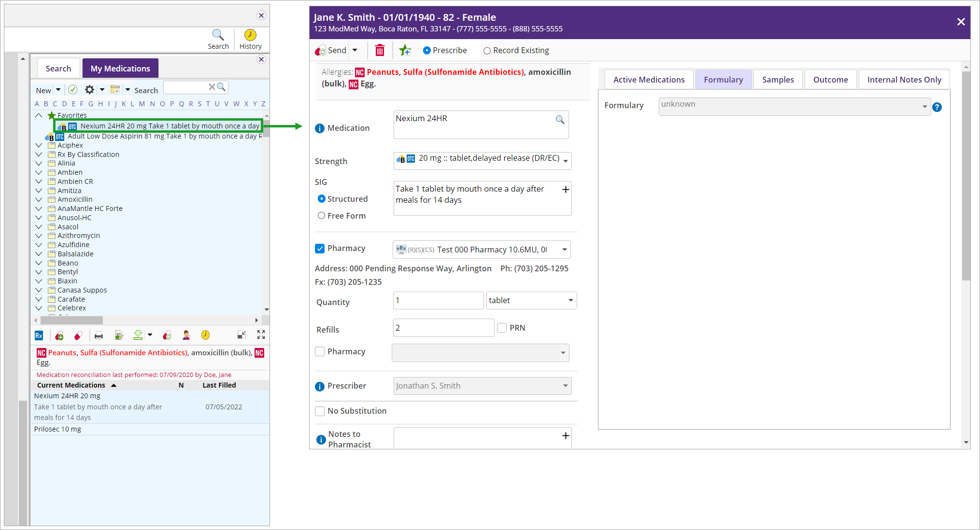980x530 pixels.
Task: Click info icon next to Prescriber
Action: 320,387
